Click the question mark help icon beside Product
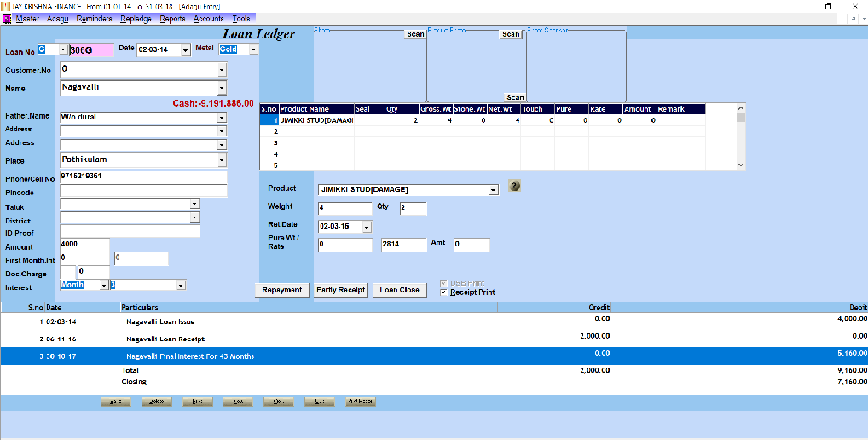The image size is (868, 440). click(514, 186)
